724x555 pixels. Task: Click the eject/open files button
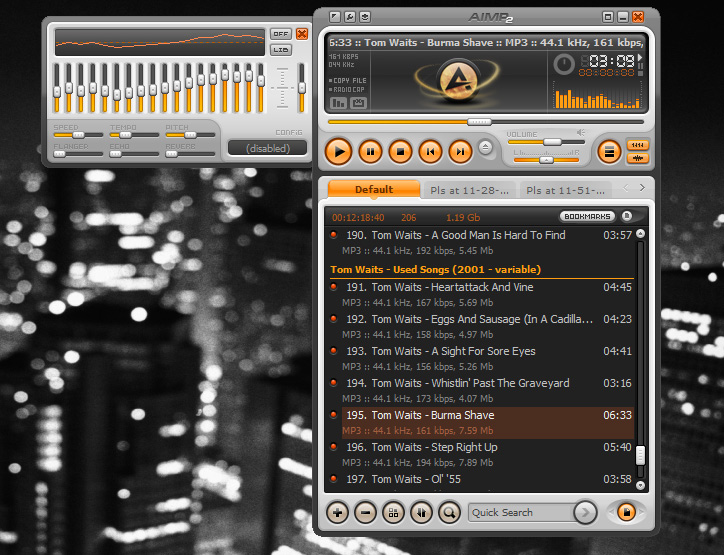tap(486, 148)
